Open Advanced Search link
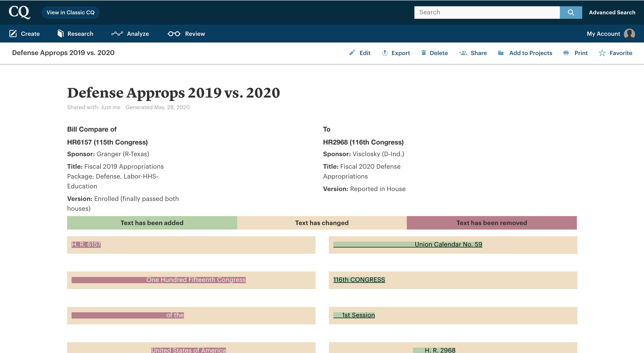The height and width of the screenshot is (353, 644). (x=612, y=13)
